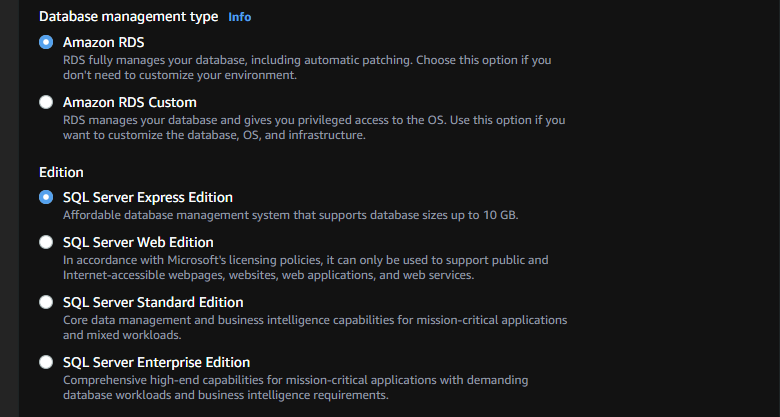Click the "SQL Server Standard Edition" label text
This screenshot has height=417, width=780.
pyautogui.click(x=153, y=302)
